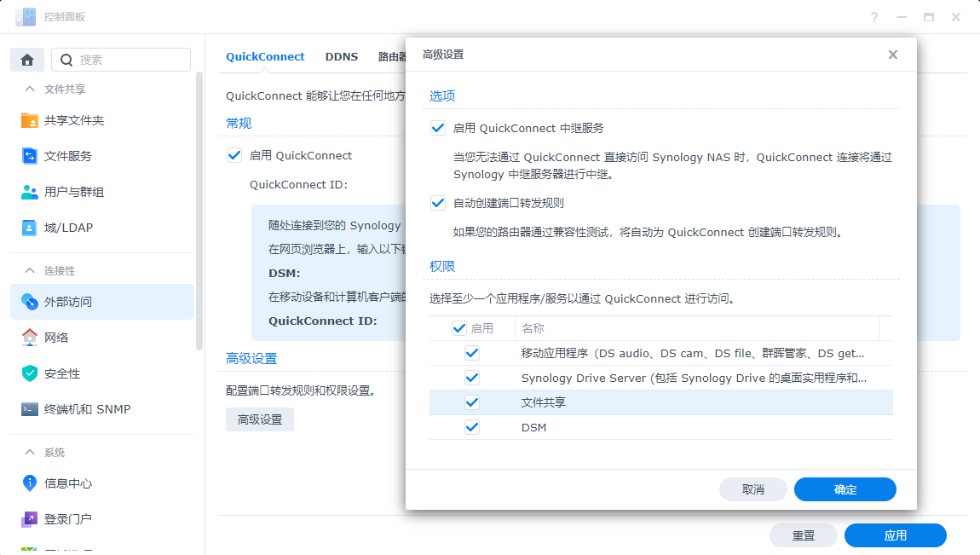The width and height of the screenshot is (980, 555).
Task: Open Network (网络) icon
Action: tap(29, 338)
